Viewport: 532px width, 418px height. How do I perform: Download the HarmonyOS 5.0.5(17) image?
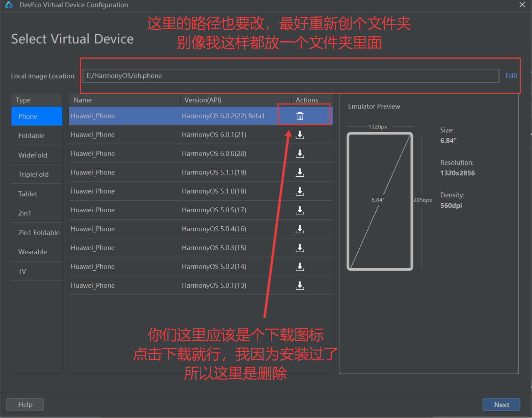click(x=300, y=211)
